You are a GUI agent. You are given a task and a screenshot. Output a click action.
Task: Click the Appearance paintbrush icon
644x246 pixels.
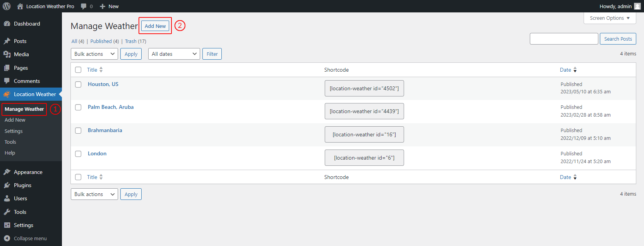tap(7, 172)
